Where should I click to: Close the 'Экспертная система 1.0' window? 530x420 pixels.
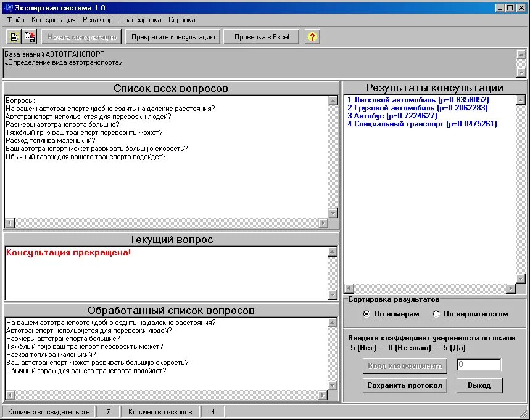[521, 7]
